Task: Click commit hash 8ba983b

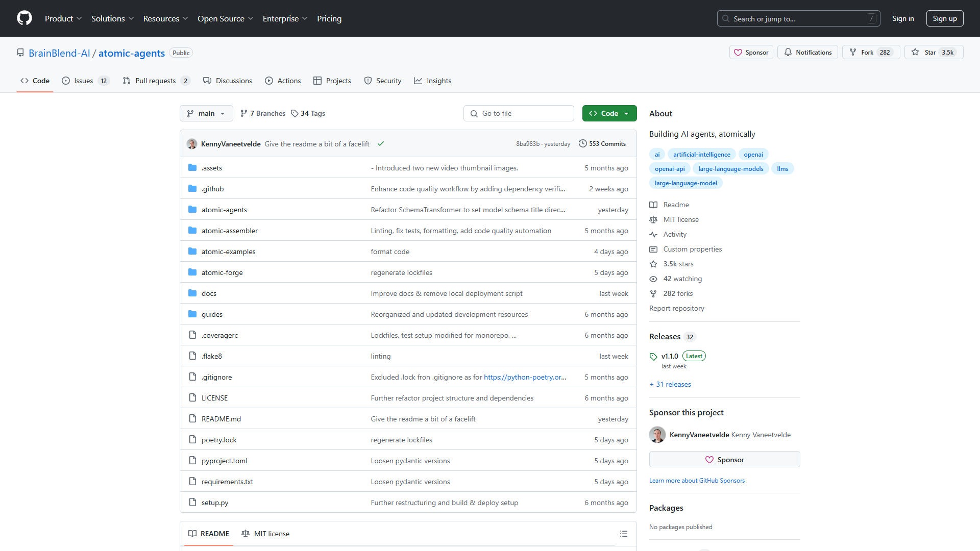Action: pyautogui.click(x=527, y=144)
